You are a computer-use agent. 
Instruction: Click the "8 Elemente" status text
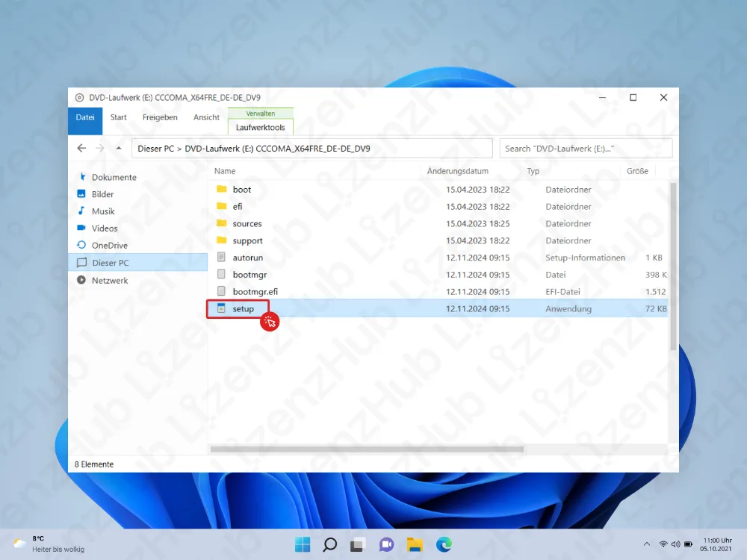(94, 464)
